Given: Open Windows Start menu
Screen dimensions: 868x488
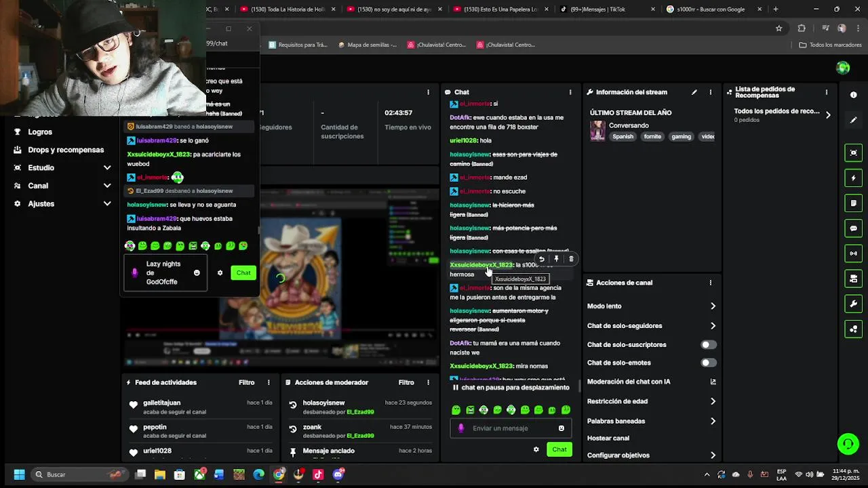Looking at the screenshot, I should coord(19,474).
